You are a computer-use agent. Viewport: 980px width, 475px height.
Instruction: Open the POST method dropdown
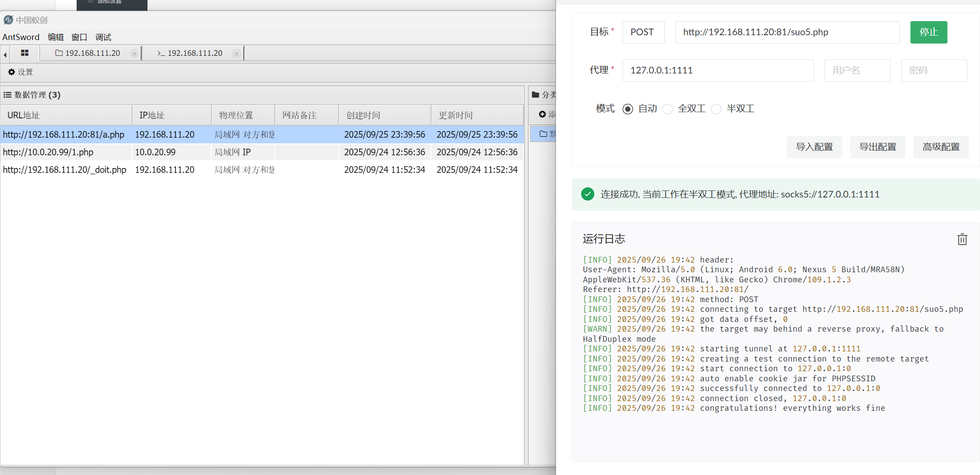pyautogui.click(x=643, y=32)
